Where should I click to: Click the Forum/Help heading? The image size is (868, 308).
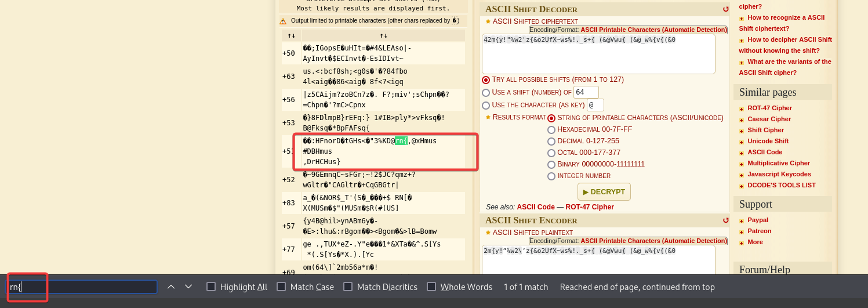point(765,269)
